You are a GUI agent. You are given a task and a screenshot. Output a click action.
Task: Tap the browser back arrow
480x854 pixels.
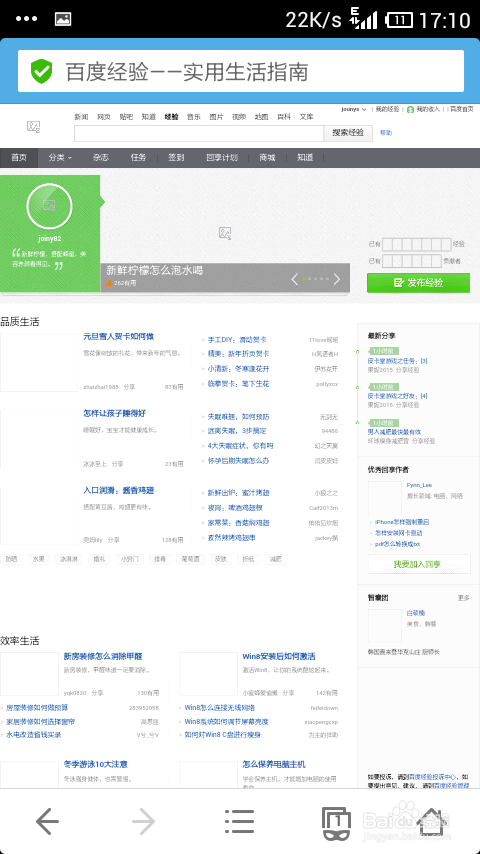(x=47, y=821)
